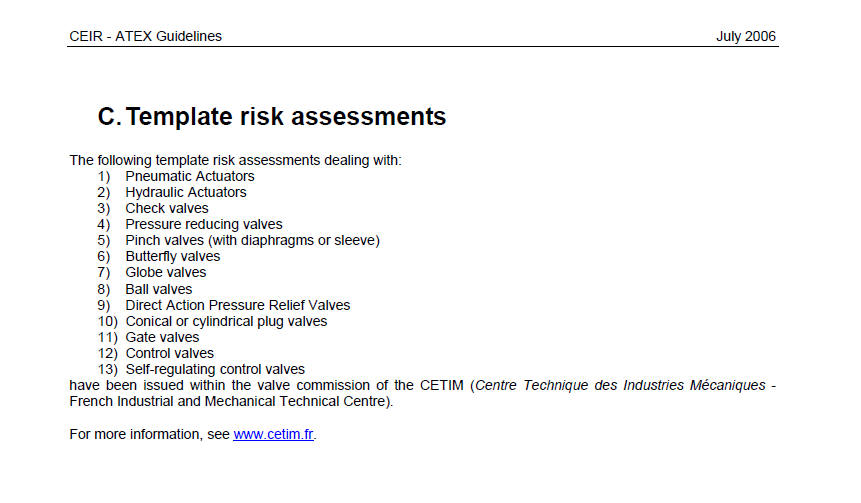Click the 'Globe valves' entry
The height and width of the screenshot is (503, 861).
point(166,272)
